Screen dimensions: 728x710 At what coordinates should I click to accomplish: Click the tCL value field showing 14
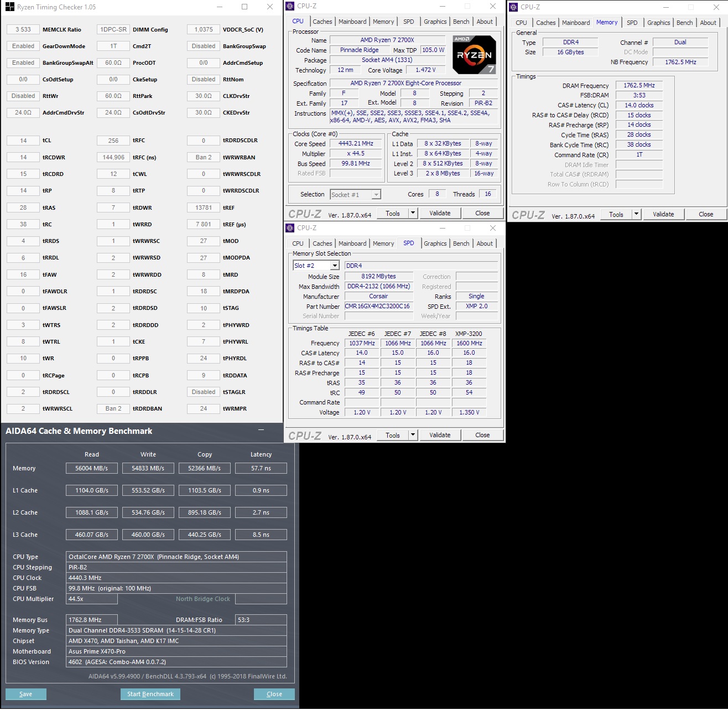coord(23,141)
